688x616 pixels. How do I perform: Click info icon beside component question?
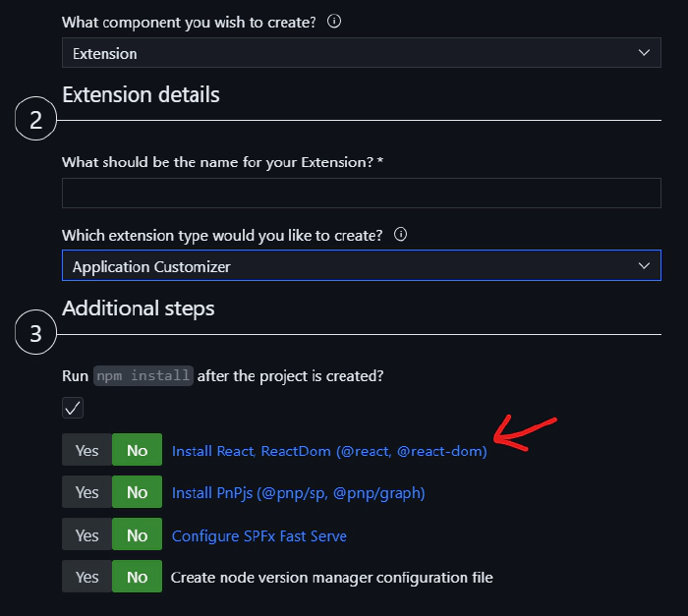tap(334, 22)
